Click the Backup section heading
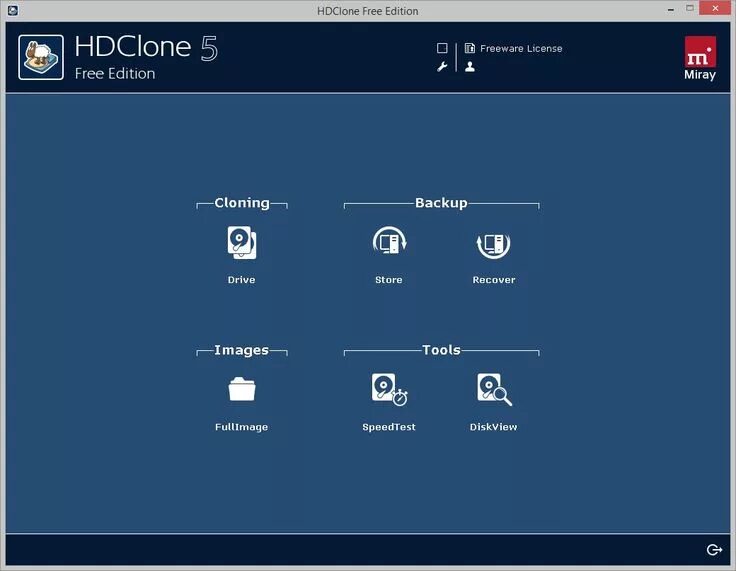Screen dimensions: 736x571 tap(441, 203)
